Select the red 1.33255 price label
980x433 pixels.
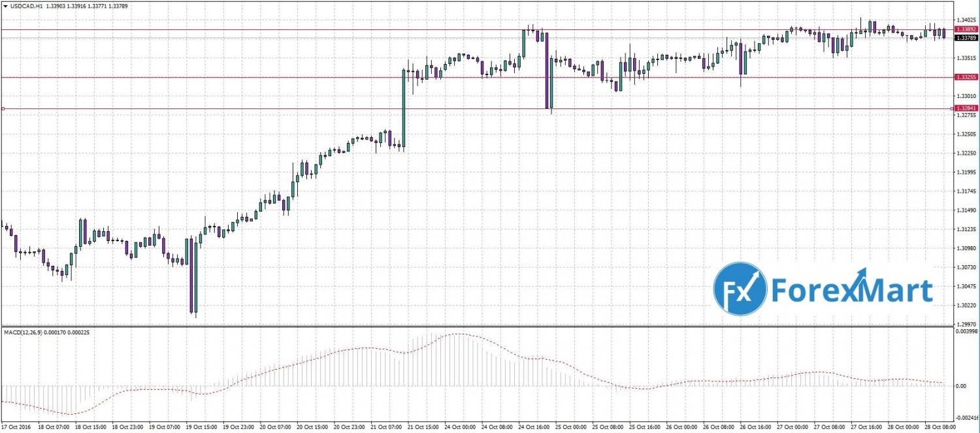pos(966,77)
